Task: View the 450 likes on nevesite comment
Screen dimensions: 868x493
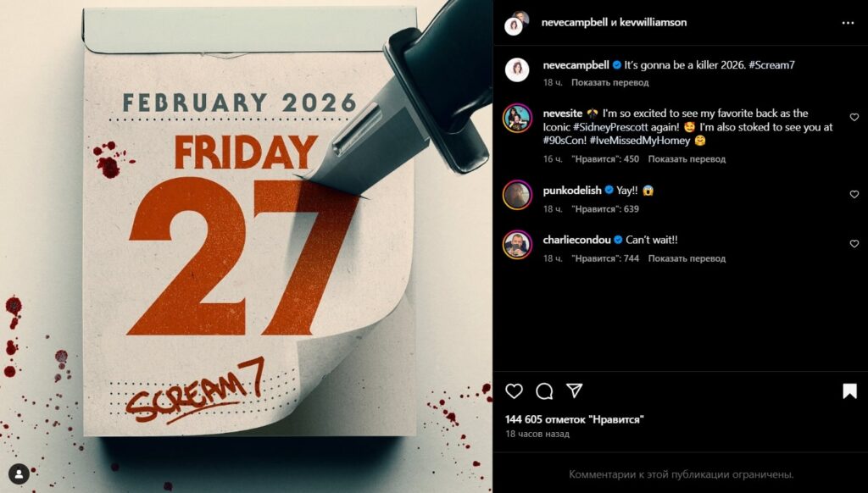Action: pos(605,158)
